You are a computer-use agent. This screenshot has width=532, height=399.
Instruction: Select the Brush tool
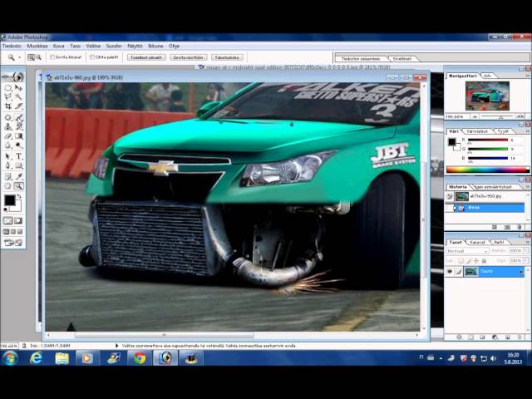[18, 117]
